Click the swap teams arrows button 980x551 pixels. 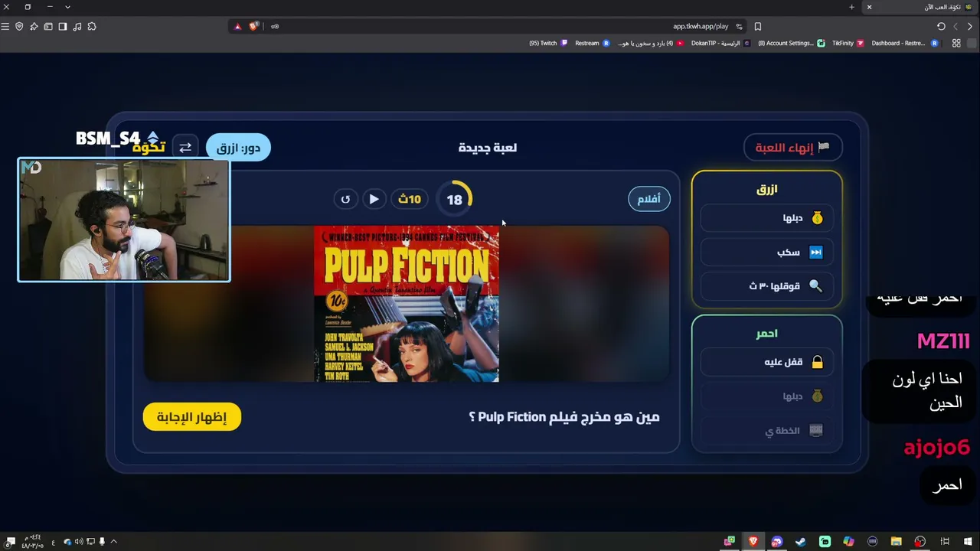click(x=185, y=148)
